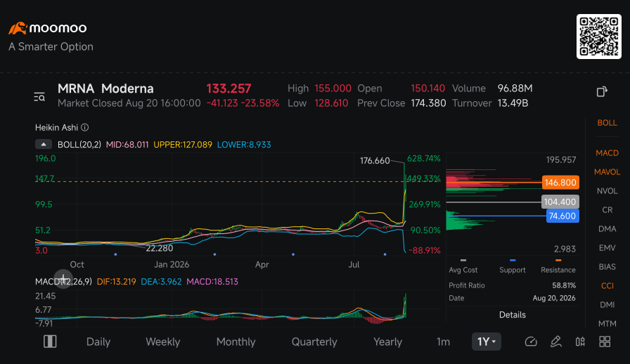Toggle the MACD indicator
Screen dimensions: 630x364
607,153
